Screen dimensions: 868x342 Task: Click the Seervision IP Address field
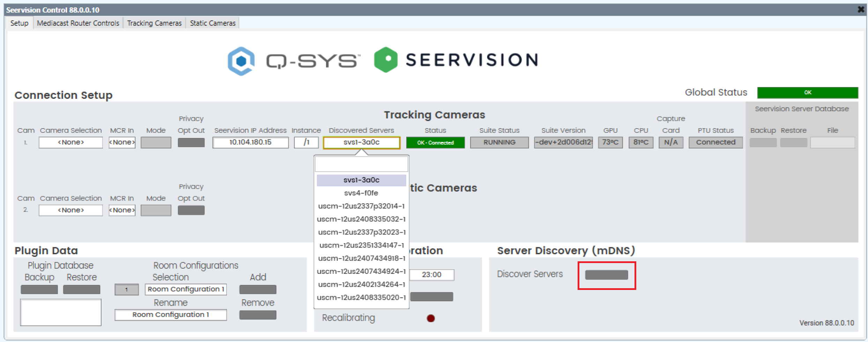tap(250, 143)
